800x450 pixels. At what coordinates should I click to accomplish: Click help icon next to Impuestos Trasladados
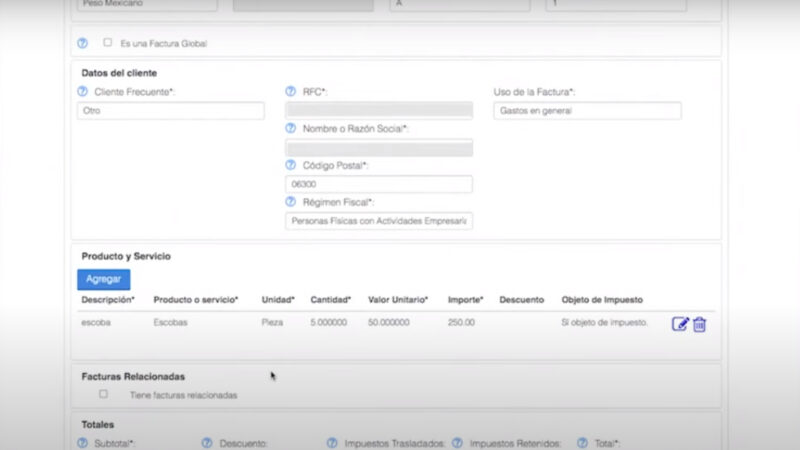click(332, 442)
